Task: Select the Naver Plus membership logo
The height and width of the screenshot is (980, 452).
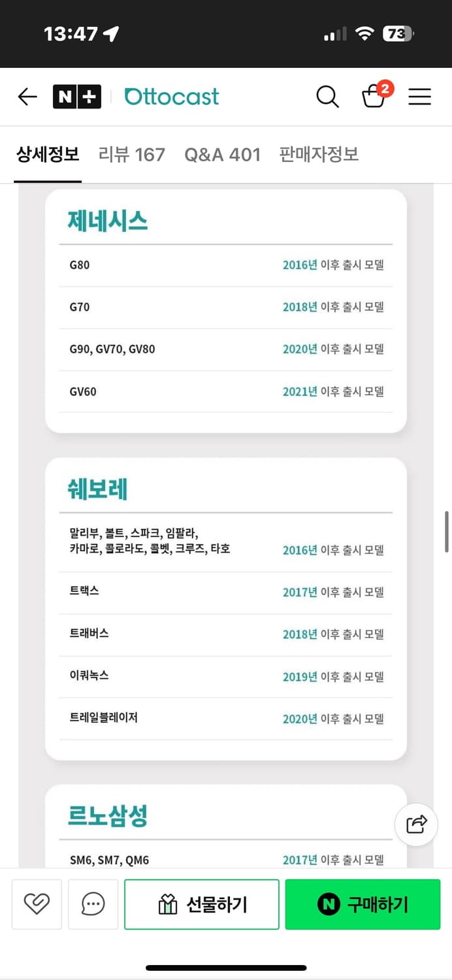Action: (x=77, y=96)
